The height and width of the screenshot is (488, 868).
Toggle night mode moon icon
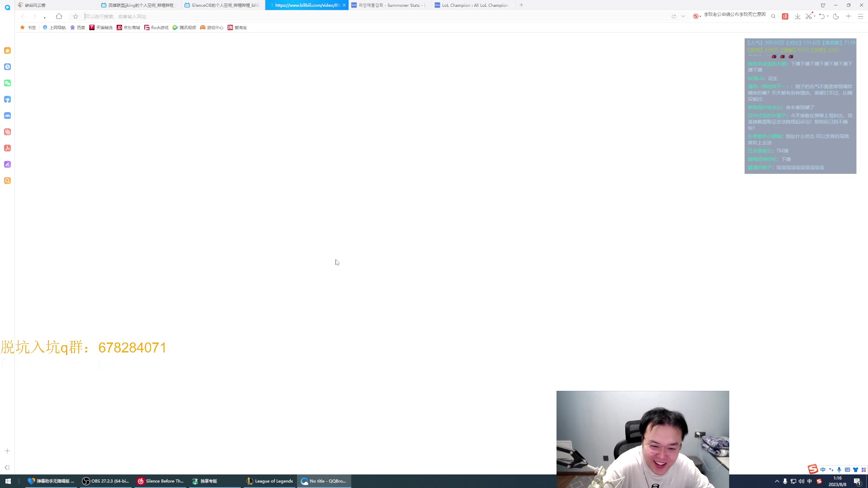point(836,16)
